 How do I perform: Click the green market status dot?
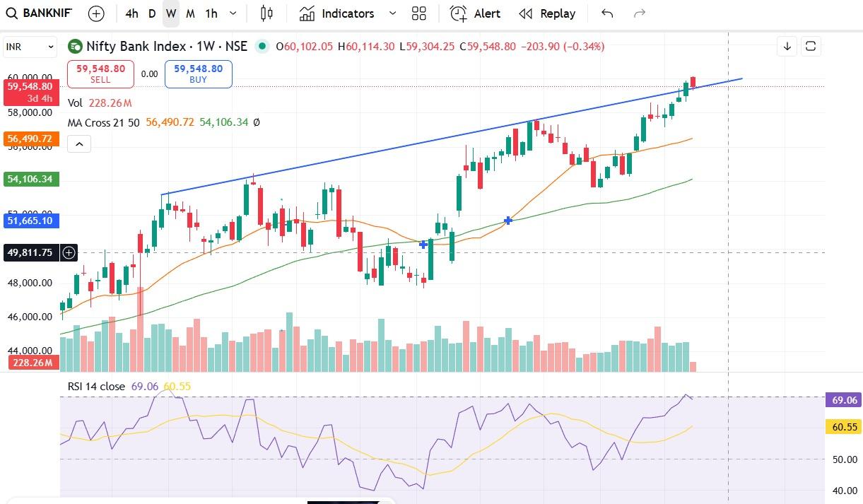pyautogui.click(x=262, y=47)
